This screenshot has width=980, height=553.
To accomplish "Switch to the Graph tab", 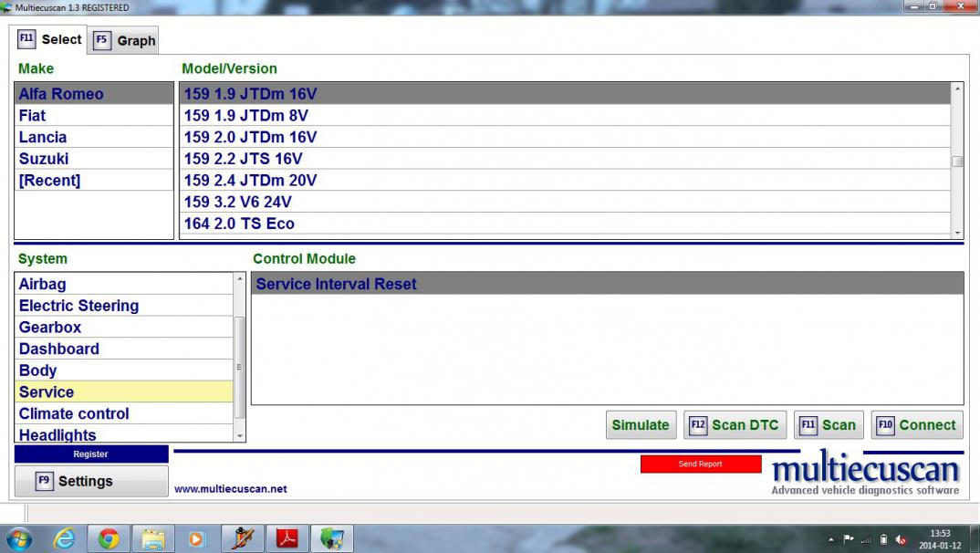I will point(124,41).
